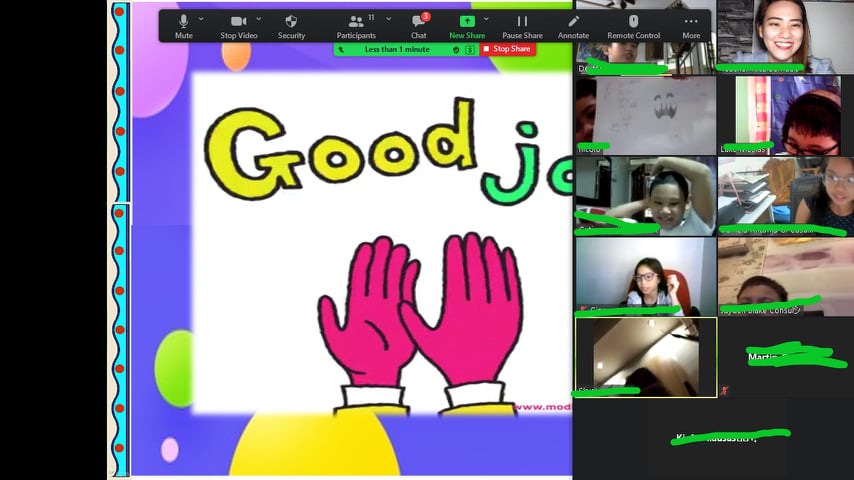
Task: Open the Participants panel
Action: pyautogui.click(x=356, y=26)
